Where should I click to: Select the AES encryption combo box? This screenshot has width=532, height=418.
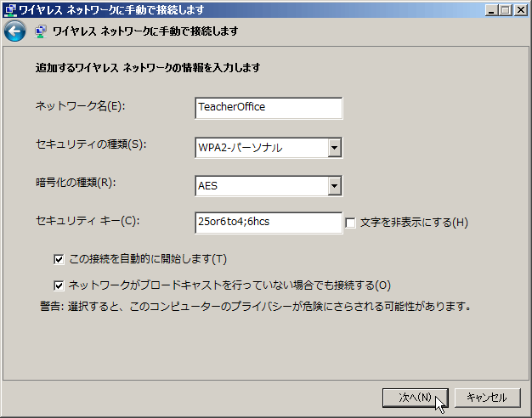point(269,186)
